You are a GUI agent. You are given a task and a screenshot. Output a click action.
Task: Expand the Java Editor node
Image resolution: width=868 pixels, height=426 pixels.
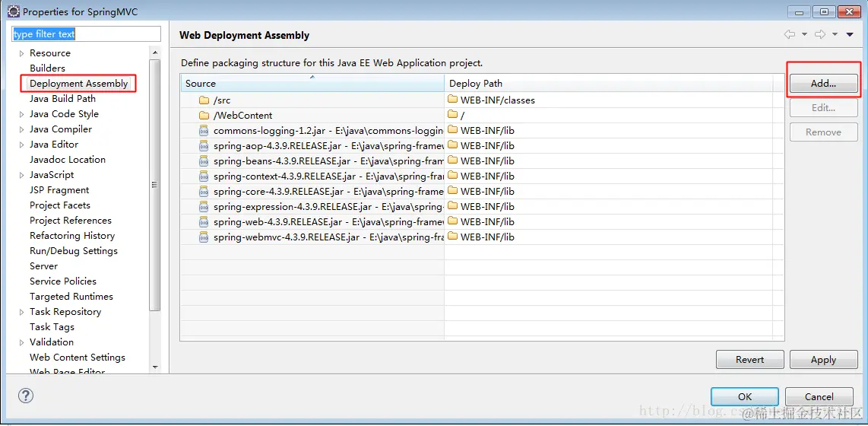point(21,145)
